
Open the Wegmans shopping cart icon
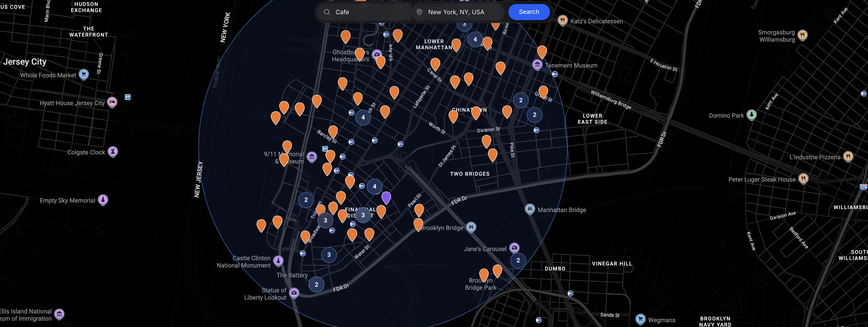click(640, 319)
